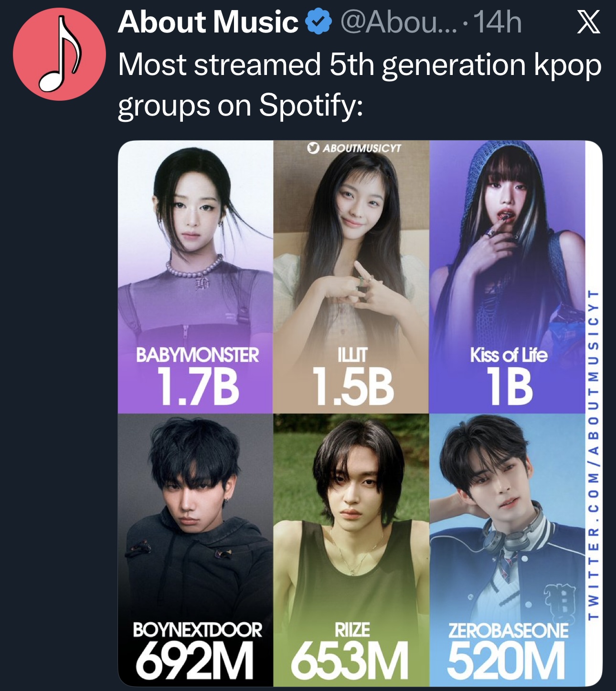Open the ZEROBASEONE 520M photo panel

click(507, 550)
